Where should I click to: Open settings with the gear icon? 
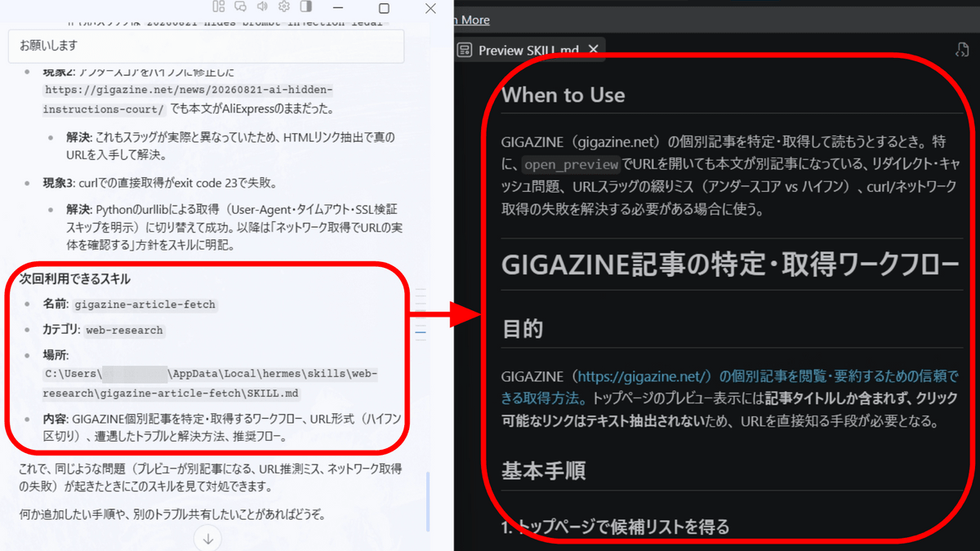284,7
